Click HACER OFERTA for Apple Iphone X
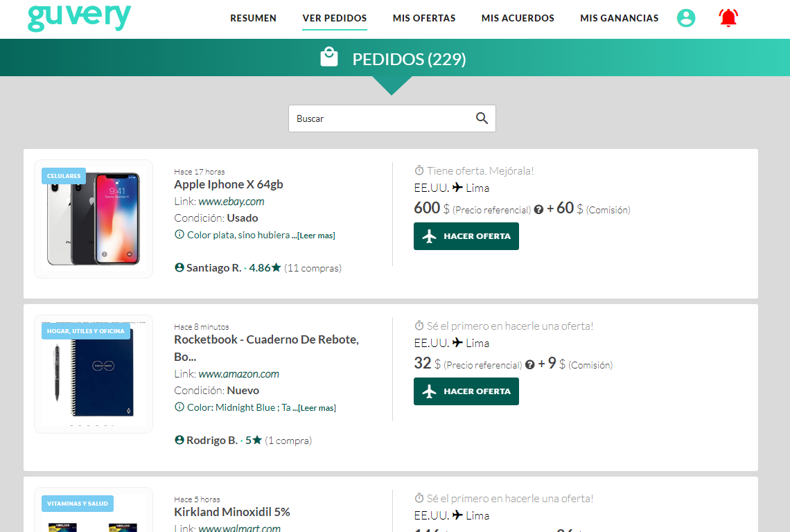Image resolution: width=790 pixels, height=532 pixels. [466, 236]
